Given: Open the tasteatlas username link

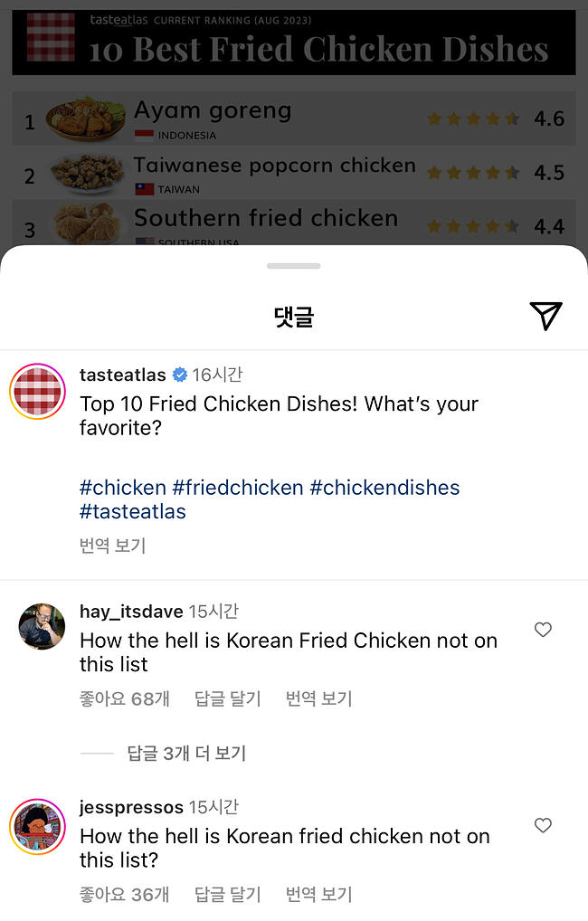Looking at the screenshot, I should coord(122,375).
